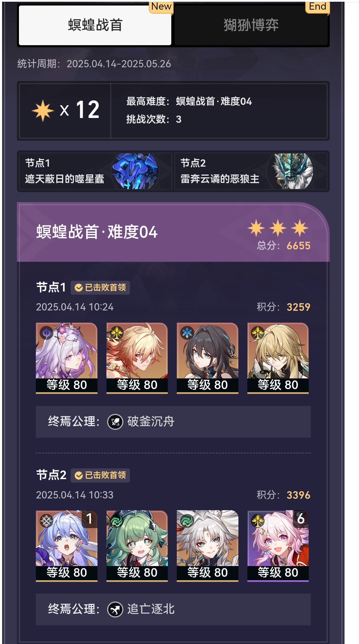Viewport: 359px width, 644px height.
Task: Click the blue swarm boss portrait icon
Action: tap(135, 171)
